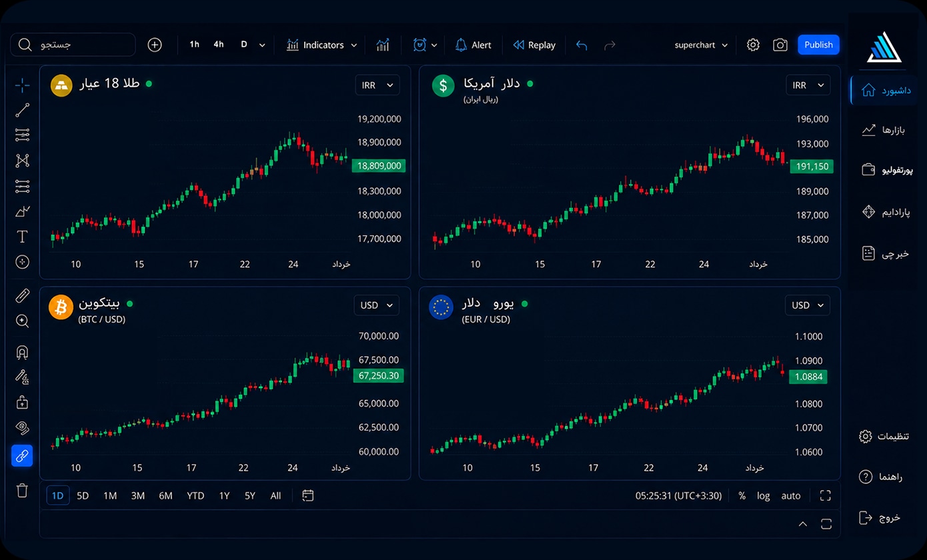This screenshot has width=927, height=560.
Task: Open USD currency dropdown on EUR/USD chart
Action: (808, 305)
